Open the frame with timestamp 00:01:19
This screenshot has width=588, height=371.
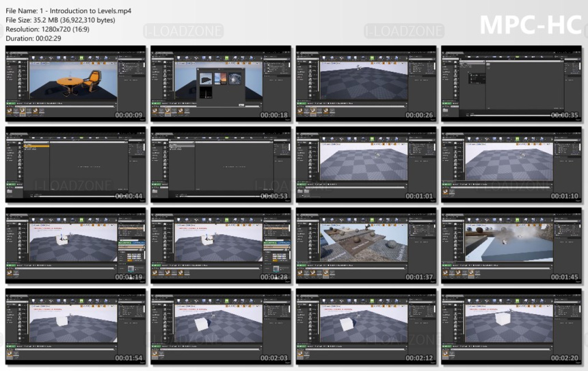pos(75,246)
